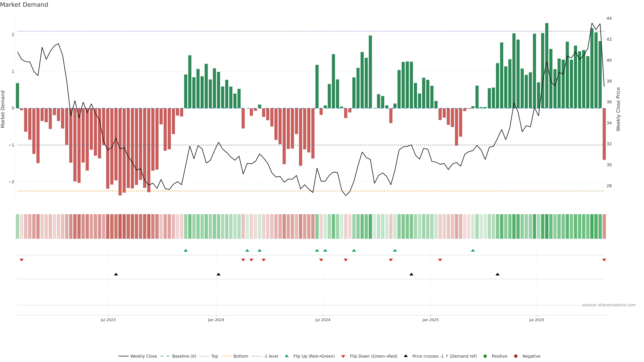Viewport: 644px width, 362px height.
Task: Click the Jan 2025 x-axis label
Action: click(431, 320)
